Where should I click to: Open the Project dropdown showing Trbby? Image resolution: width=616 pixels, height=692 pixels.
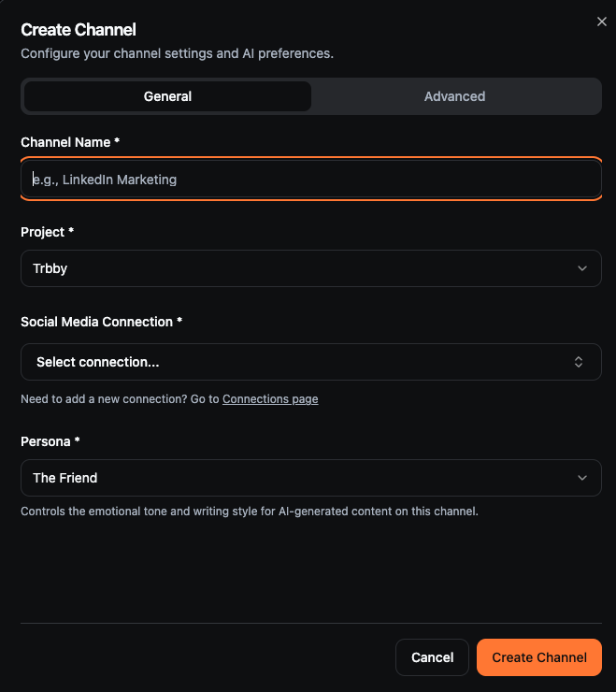(311, 268)
